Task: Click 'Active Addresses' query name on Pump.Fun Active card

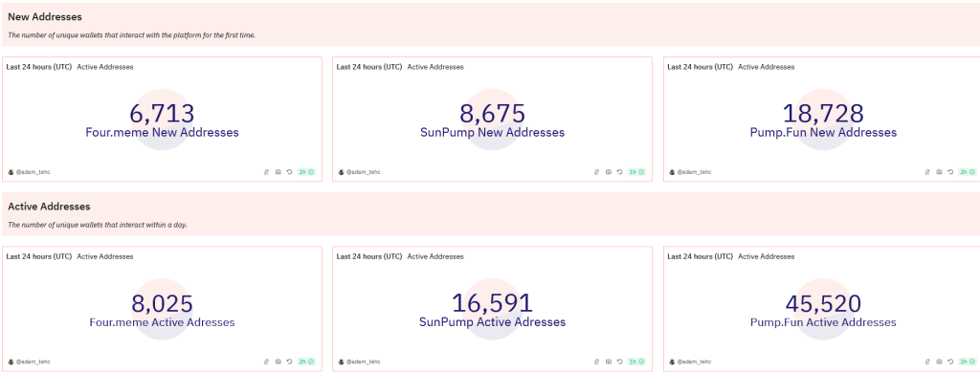Action: coord(767,256)
